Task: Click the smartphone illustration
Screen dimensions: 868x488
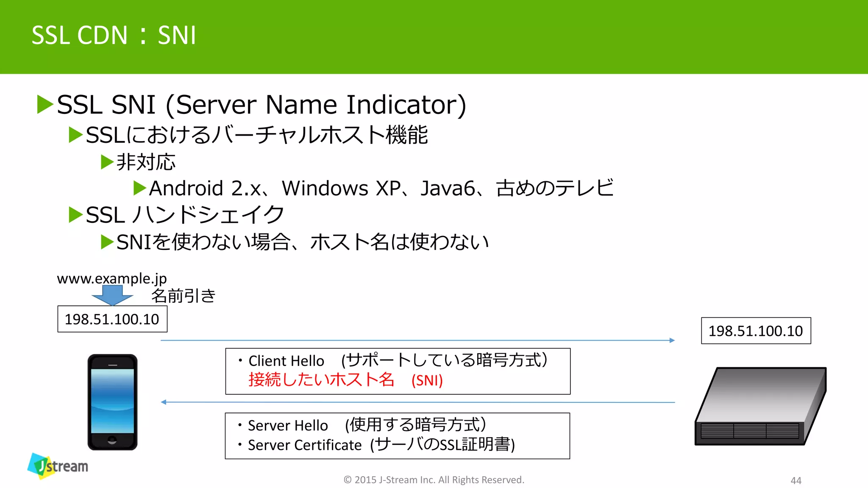Action: [x=112, y=402]
